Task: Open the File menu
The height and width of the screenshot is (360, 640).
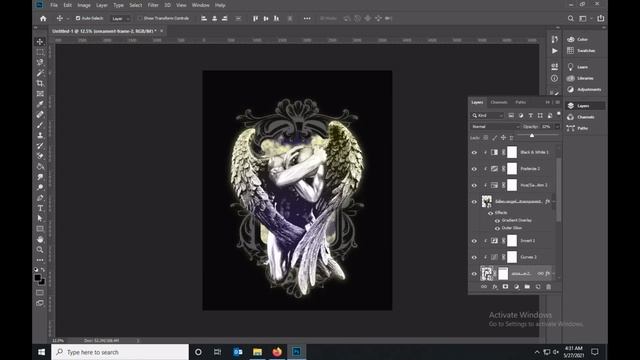Action: click(54, 5)
